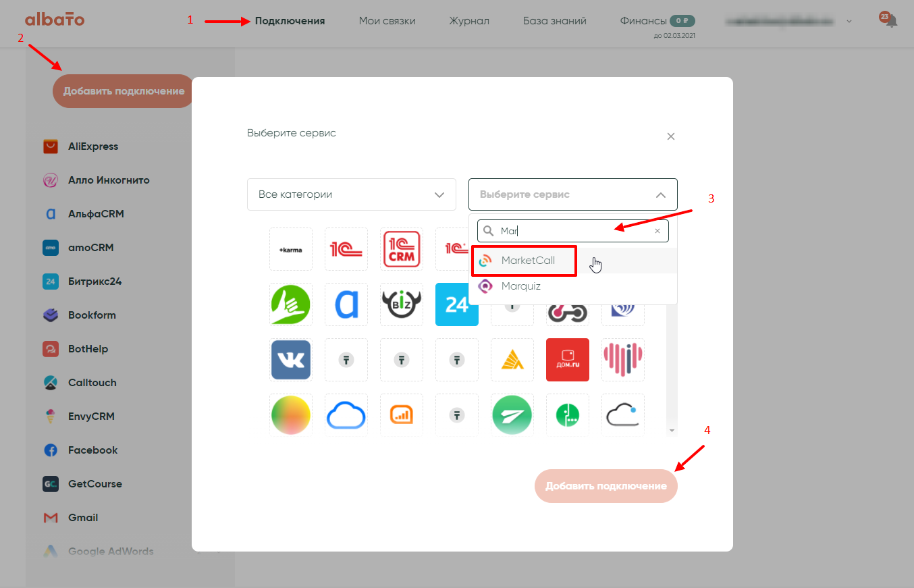This screenshot has height=588, width=914.
Task: Select the AlfaCRM blue letter icon
Action: [346, 304]
